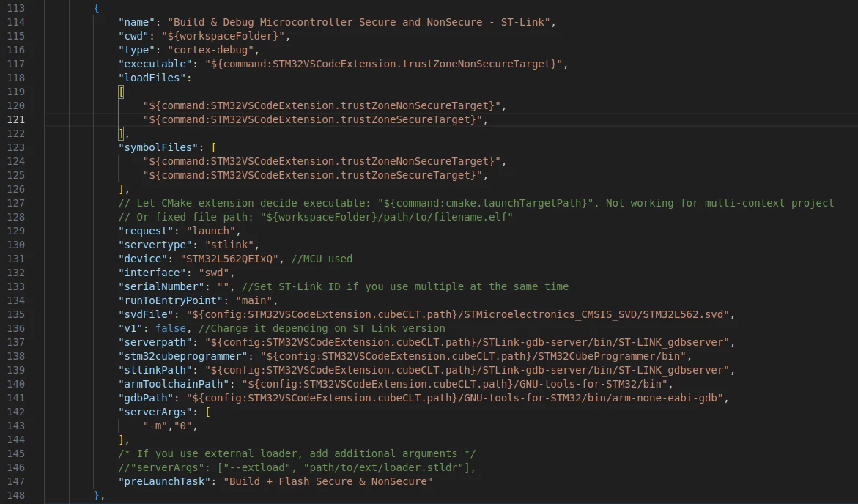Click the "Or fixed file path" comment
This screenshot has height=504, width=858.
pyautogui.click(x=316, y=218)
